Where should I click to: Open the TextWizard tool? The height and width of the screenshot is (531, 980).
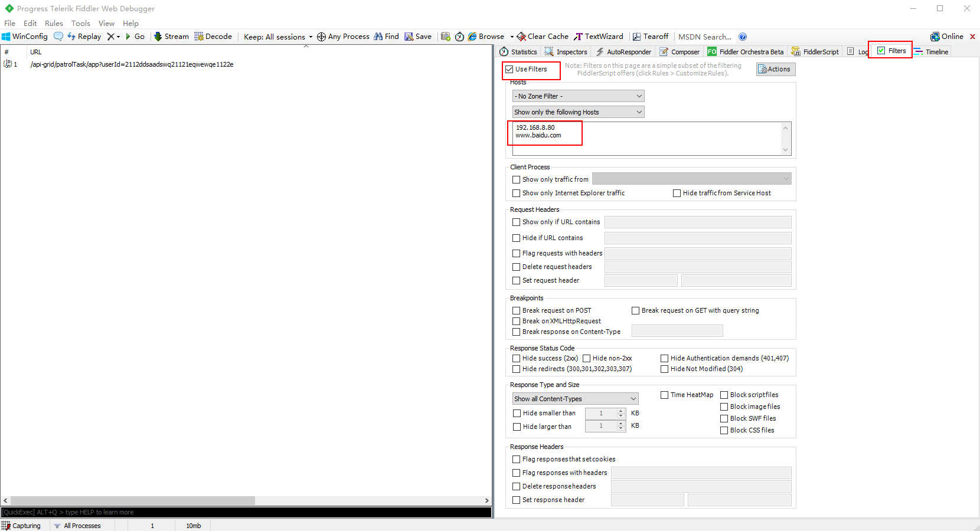[x=599, y=37]
